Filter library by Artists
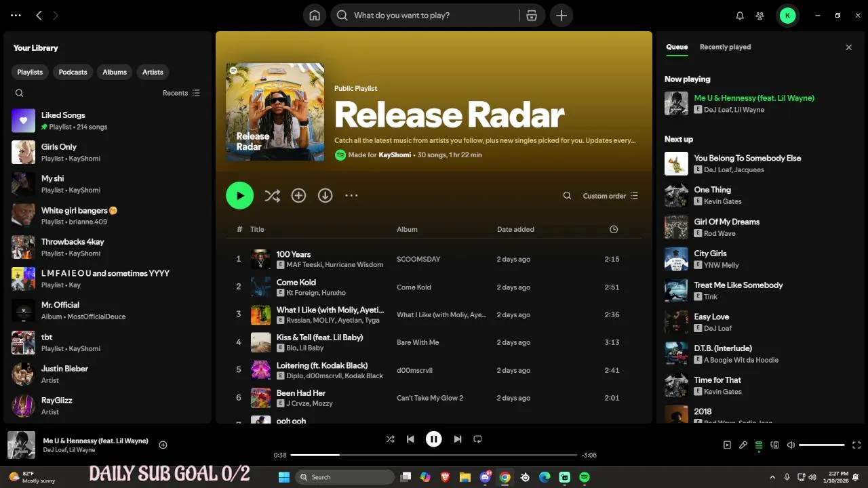The width and height of the screenshot is (868, 488). click(x=153, y=72)
